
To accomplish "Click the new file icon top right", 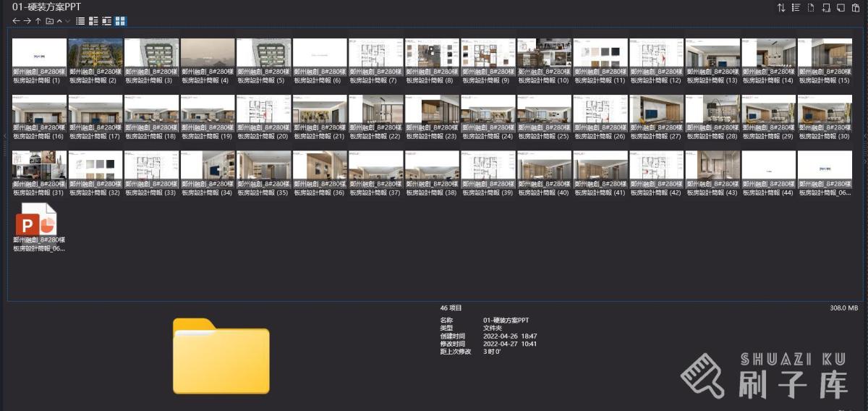I will 811,7.
